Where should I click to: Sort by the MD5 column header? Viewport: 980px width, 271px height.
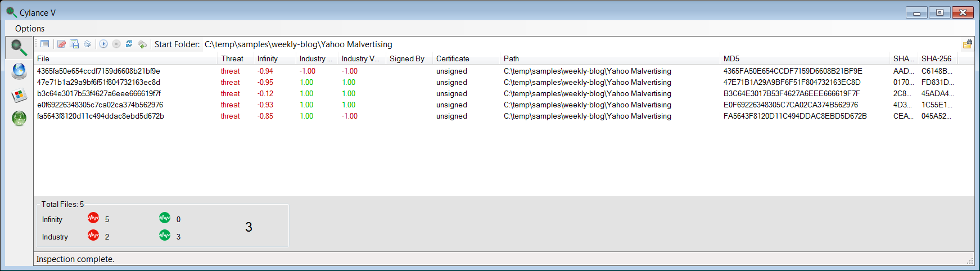(x=731, y=58)
